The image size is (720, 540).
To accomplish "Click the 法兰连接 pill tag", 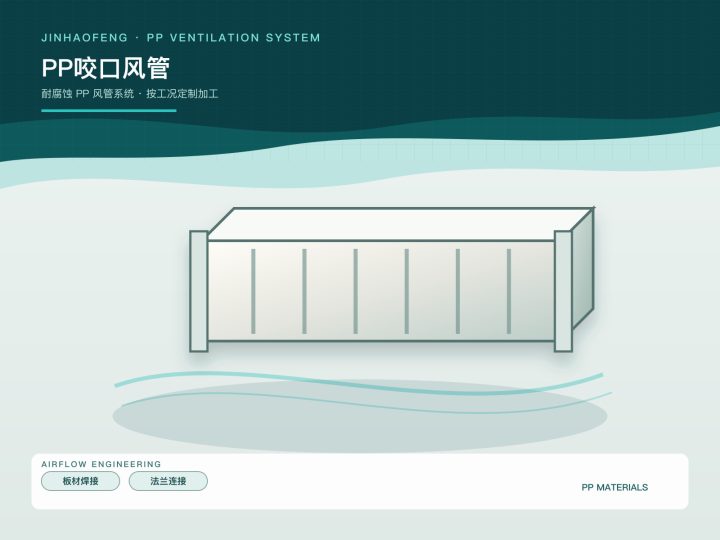I will click(168, 481).
